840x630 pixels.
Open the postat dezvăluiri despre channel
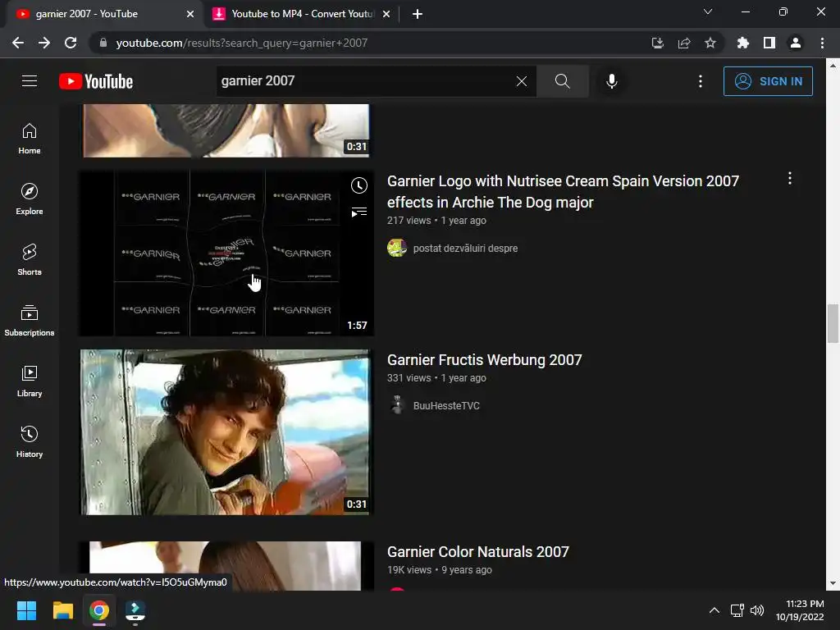[x=466, y=248]
